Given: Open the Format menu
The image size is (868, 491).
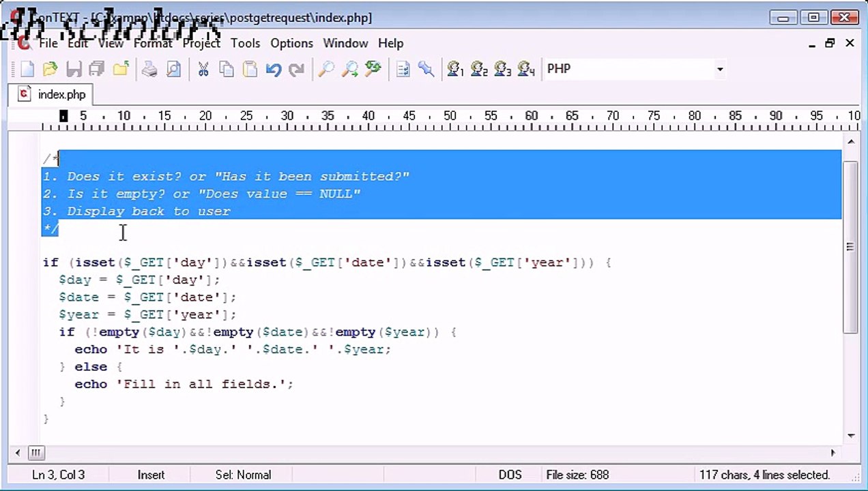Looking at the screenshot, I should pos(153,43).
